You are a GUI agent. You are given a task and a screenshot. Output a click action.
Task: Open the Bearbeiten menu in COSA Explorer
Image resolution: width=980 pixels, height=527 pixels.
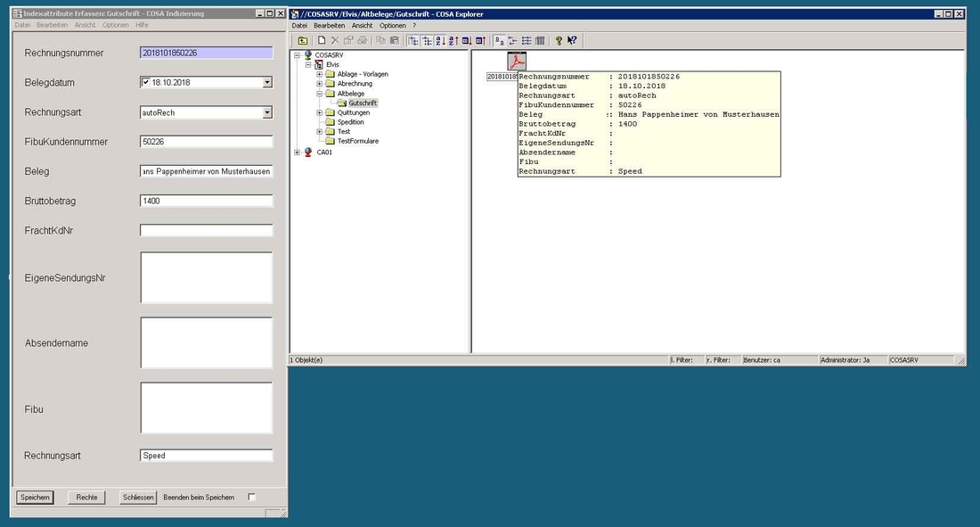tap(328, 25)
